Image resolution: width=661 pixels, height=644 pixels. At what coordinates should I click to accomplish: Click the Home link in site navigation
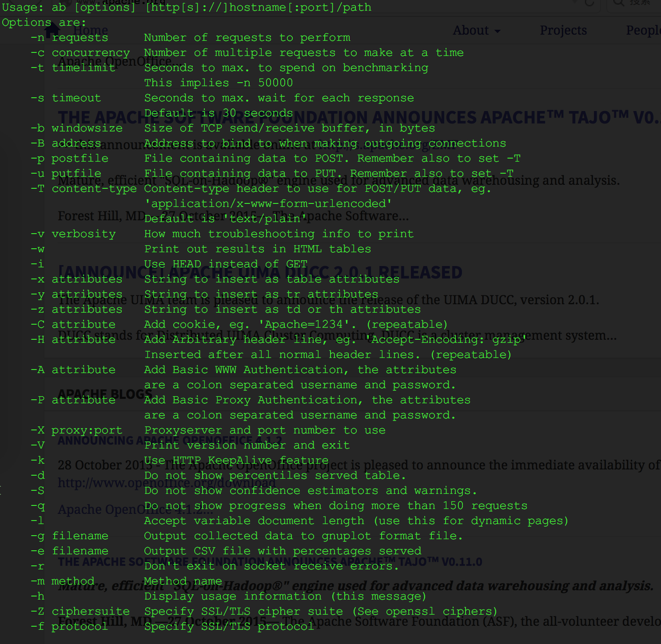pos(91,30)
